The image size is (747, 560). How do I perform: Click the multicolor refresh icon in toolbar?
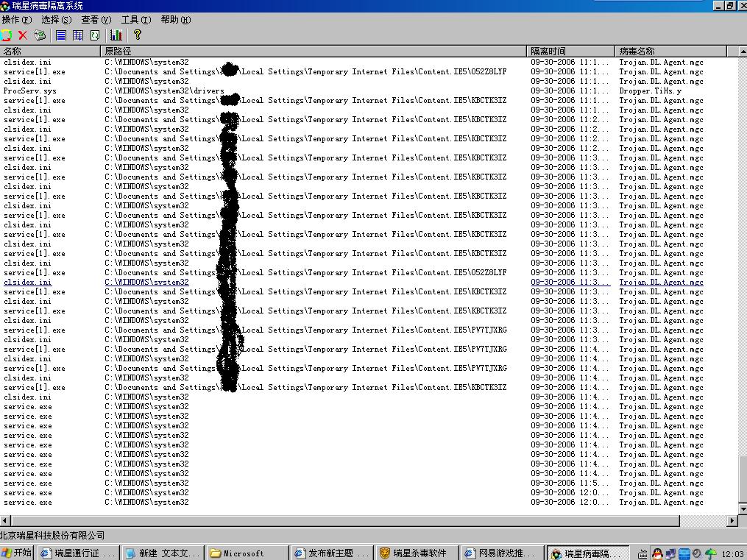click(x=6, y=35)
